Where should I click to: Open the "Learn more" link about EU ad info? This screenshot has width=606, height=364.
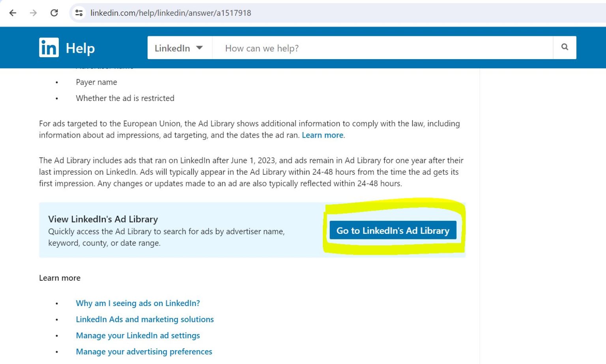pyautogui.click(x=322, y=135)
